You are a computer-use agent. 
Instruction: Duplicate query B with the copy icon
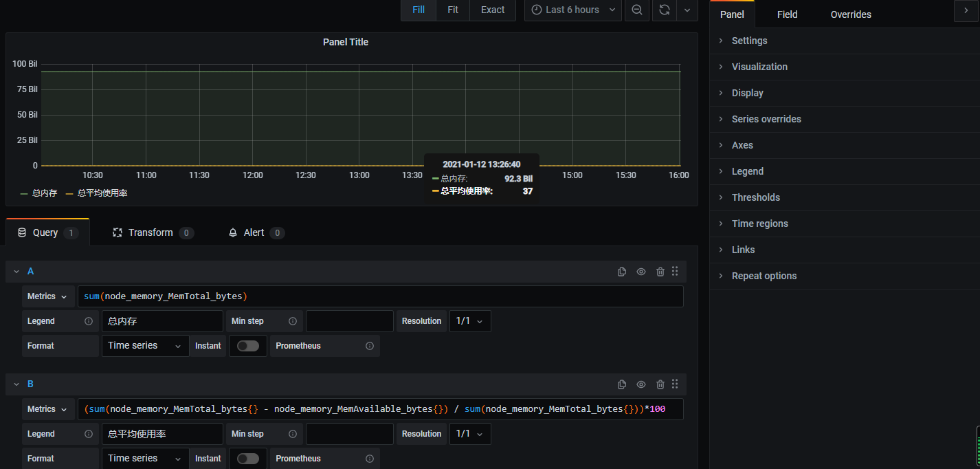pos(622,384)
